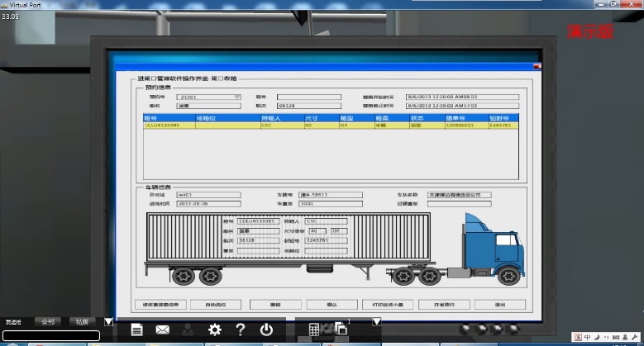Click the down triangle right of the windows icon

click(x=376, y=321)
